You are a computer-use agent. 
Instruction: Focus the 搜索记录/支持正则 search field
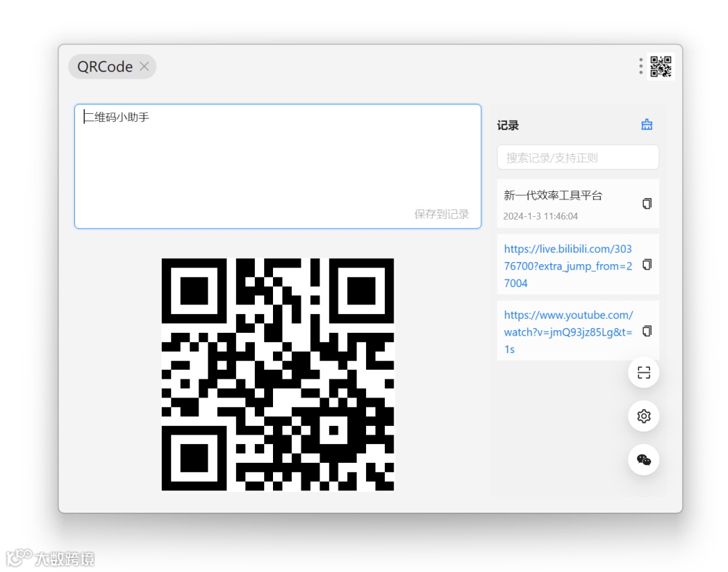(x=578, y=158)
